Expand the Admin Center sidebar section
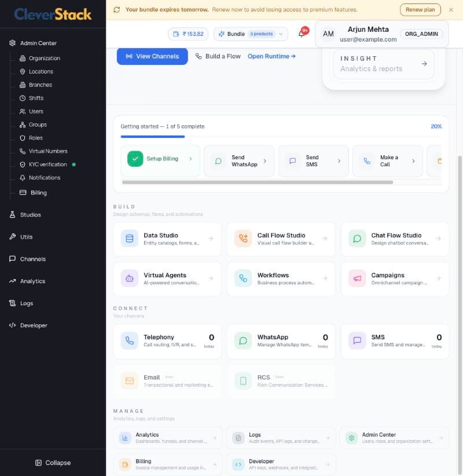The width and height of the screenshot is (463, 476). click(53, 43)
